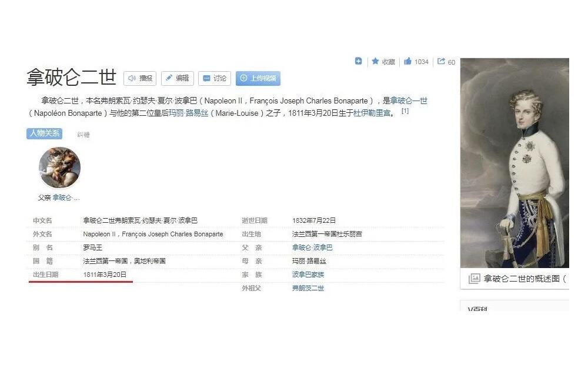588x368 pixels.
Task: Click the 玛丽·路易丝 mother value in table
Action: tap(309, 261)
